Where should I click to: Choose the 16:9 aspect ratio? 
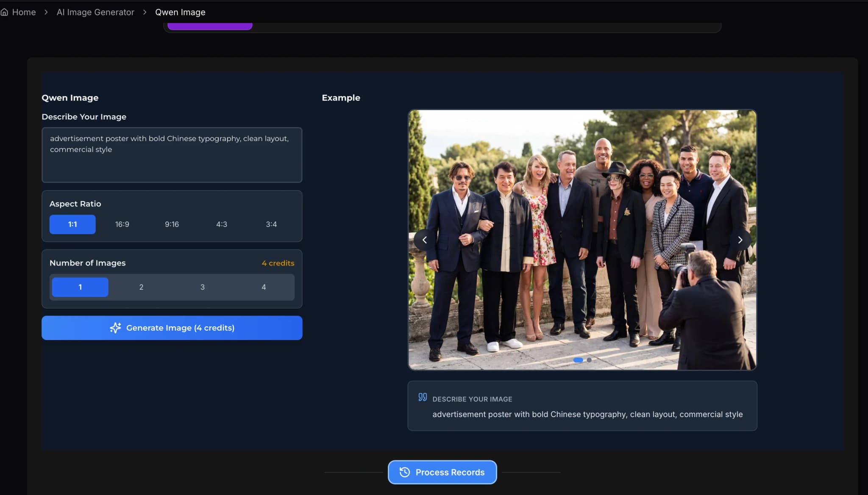122,224
